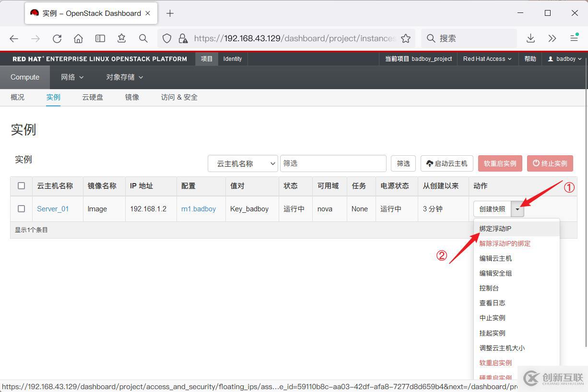Go to the browser home page icon
Viewport: 588px width, 392px height.
click(78, 38)
